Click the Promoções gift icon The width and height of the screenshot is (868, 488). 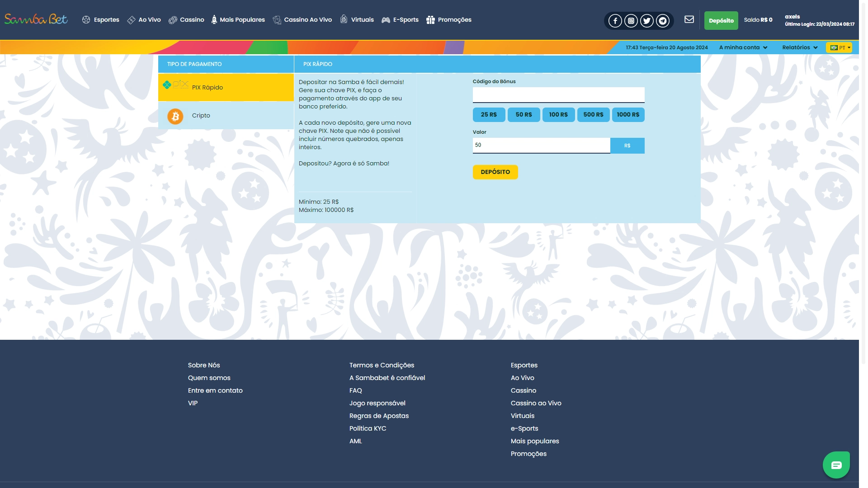tap(430, 20)
